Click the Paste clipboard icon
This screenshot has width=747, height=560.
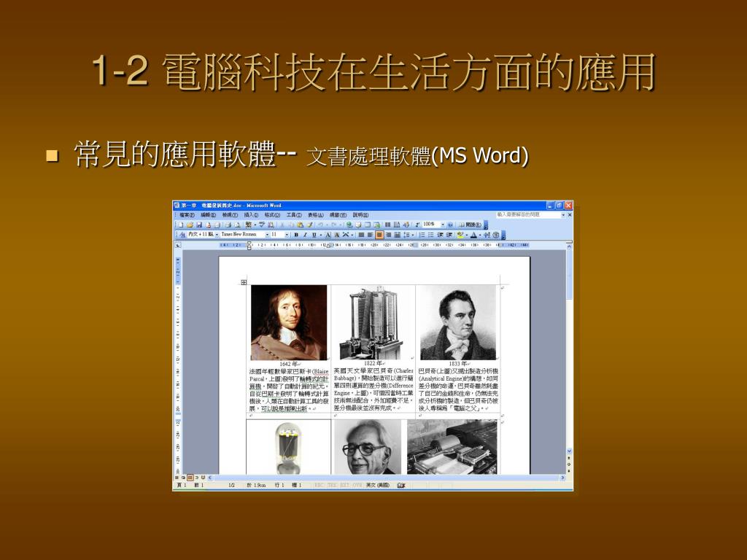[300, 225]
